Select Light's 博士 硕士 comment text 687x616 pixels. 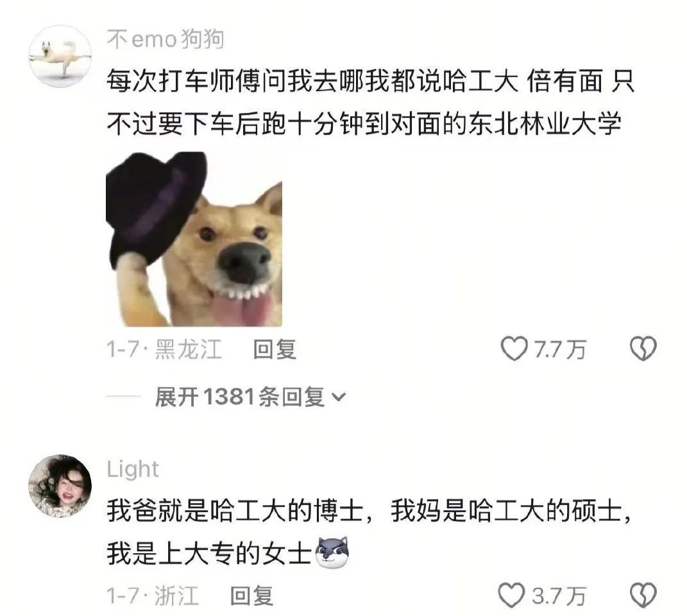(369, 532)
